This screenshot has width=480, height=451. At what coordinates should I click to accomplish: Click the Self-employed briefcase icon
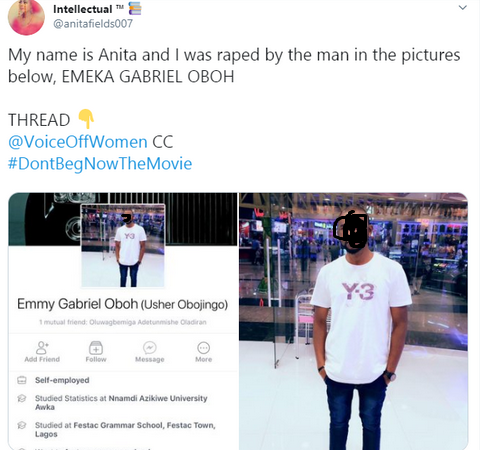tap(22, 380)
